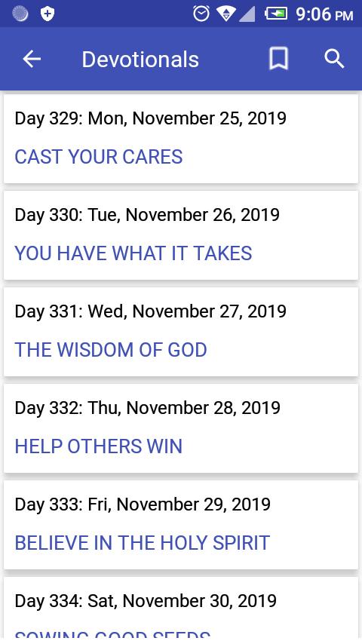Select the Day 330 Tuesday November 26 entry
This screenshot has height=644, width=362.
181,235
